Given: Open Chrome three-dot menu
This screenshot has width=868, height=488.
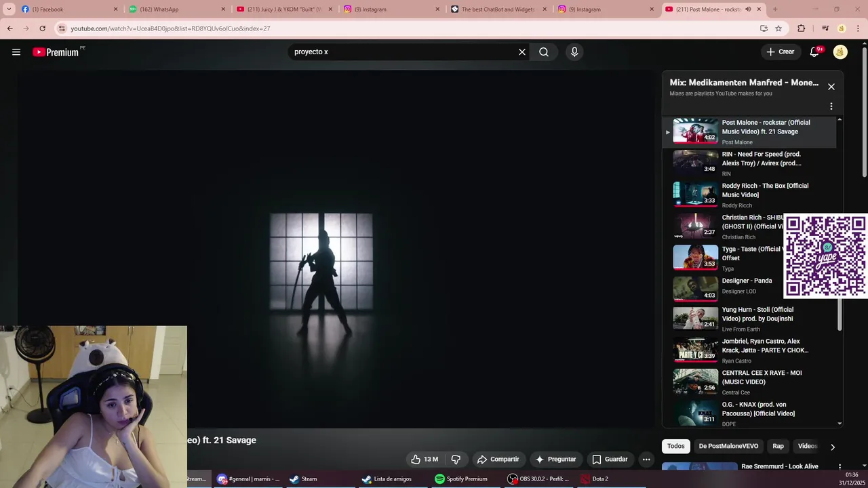Looking at the screenshot, I should click(858, 28).
